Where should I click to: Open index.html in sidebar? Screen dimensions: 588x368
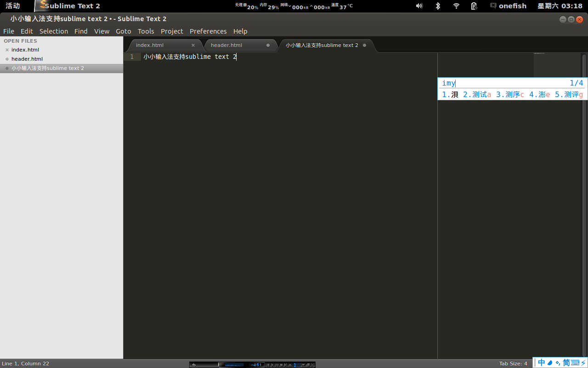pyautogui.click(x=25, y=50)
